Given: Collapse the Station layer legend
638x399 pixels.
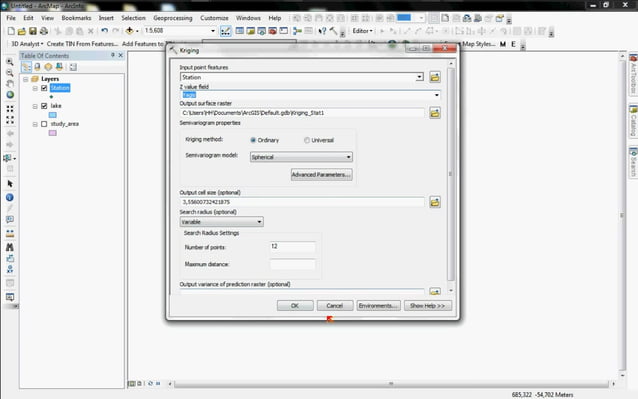Looking at the screenshot, I should pos(35,88).
